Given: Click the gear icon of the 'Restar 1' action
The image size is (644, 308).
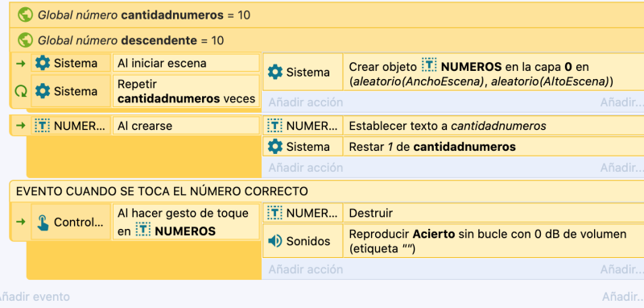Looking at the screenshot, I should (x=275, y=147).
